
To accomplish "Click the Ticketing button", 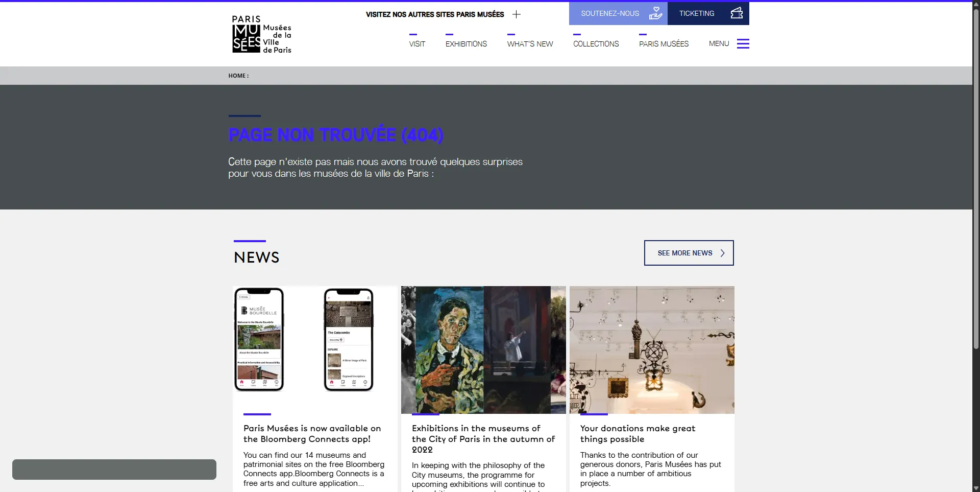I will (x=696, y=13).
